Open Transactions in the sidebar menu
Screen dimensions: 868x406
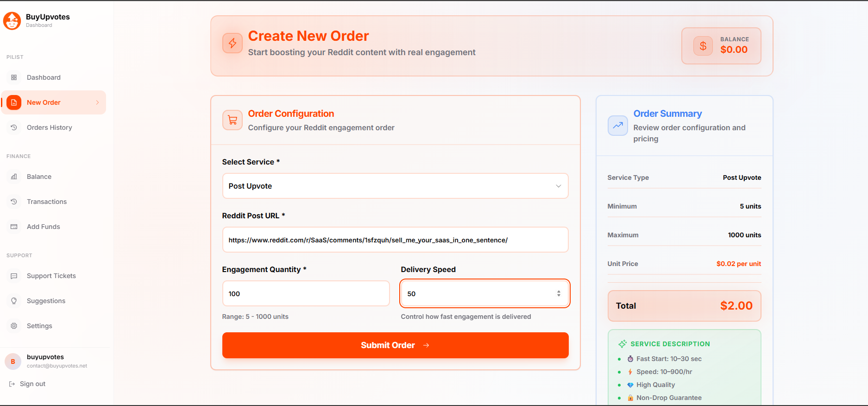(47, 202)
